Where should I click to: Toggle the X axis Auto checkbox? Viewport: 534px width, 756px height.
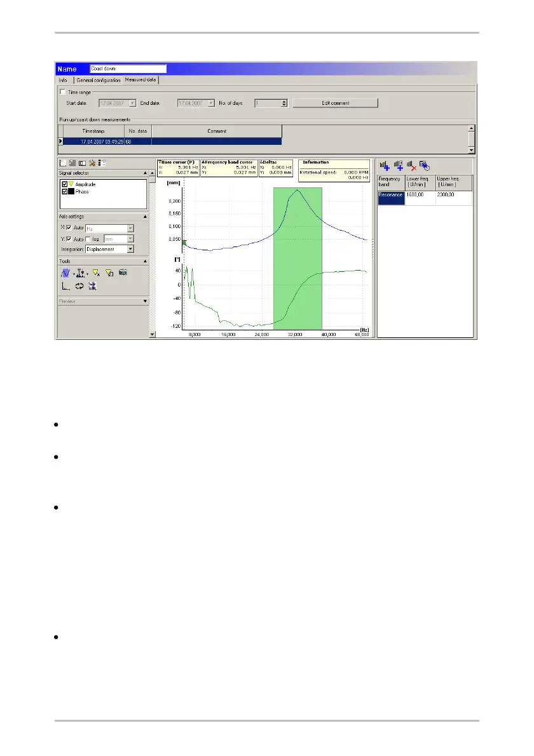tap(69, 227)
